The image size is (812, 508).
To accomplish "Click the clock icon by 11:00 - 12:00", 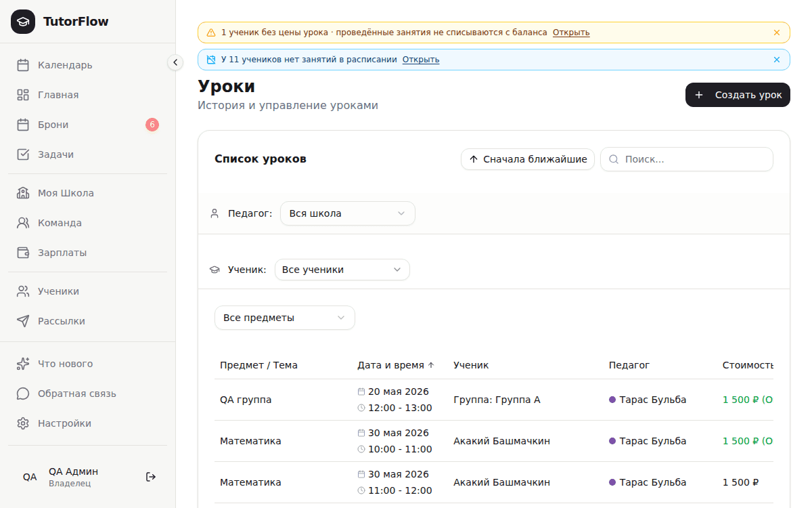I will click(361, 490).
